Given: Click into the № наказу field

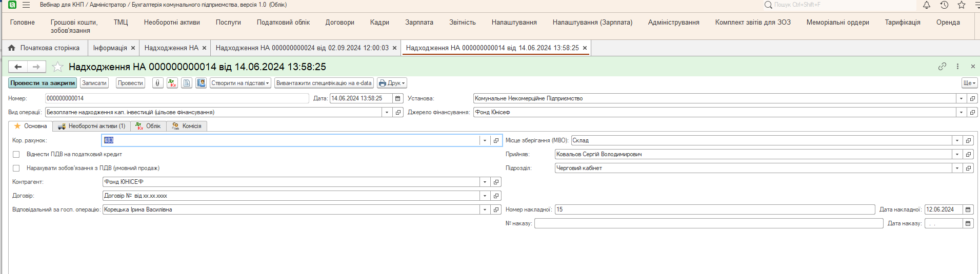Looking at the screenshot, I should click(708, 223).
